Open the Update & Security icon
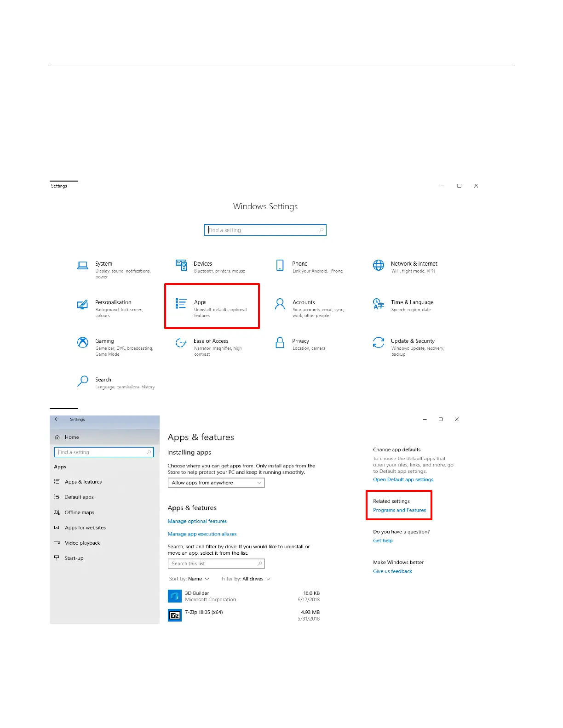The width and height of the screenshot is (563, 728). point(379,342)
